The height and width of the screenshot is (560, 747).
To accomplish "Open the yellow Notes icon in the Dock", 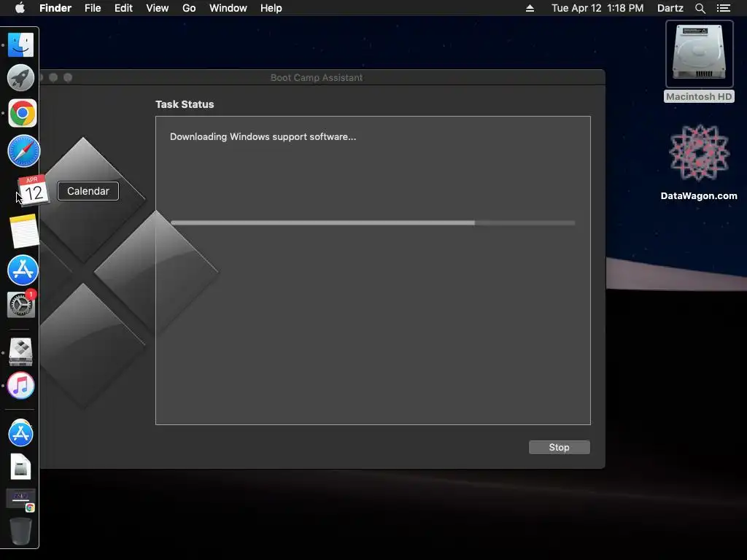I will coord(24,231).
